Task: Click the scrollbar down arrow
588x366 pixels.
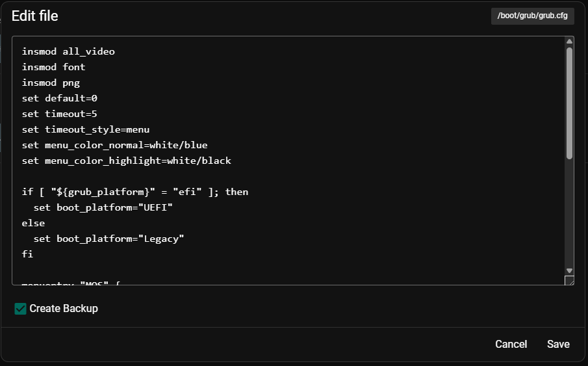Action: coord(569,270)
